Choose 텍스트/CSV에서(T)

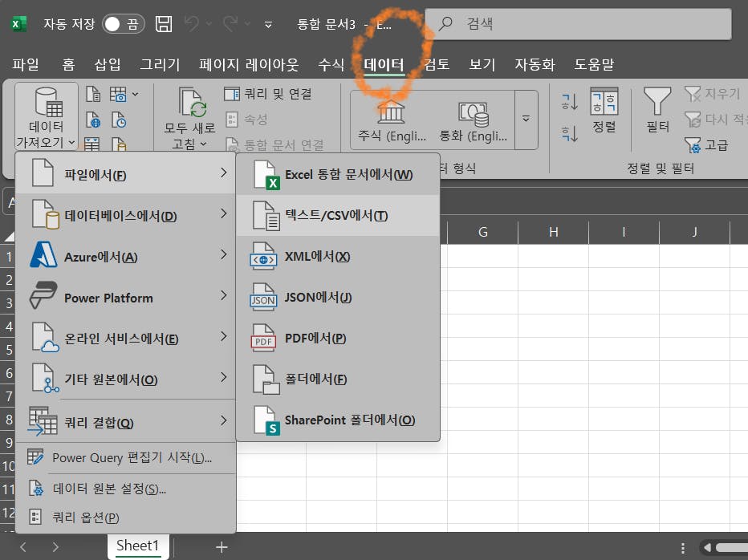click(x=338, y=215)
